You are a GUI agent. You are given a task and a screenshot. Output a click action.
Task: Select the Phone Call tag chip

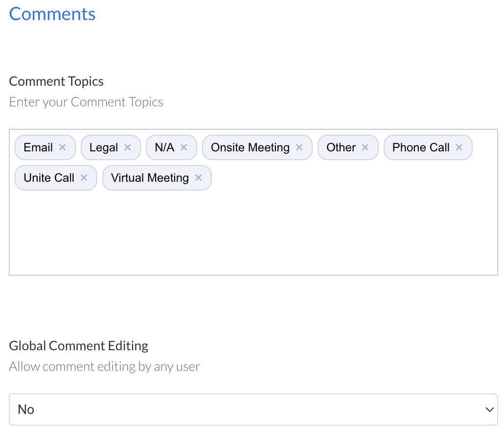[421, 147]
